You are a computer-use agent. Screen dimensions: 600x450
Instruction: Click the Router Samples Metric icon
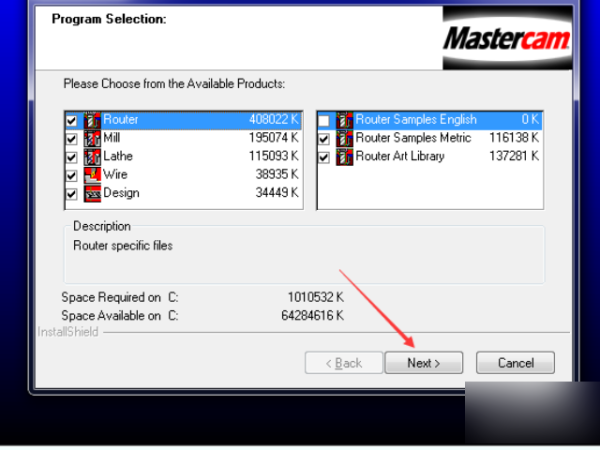tap(344, 139)
